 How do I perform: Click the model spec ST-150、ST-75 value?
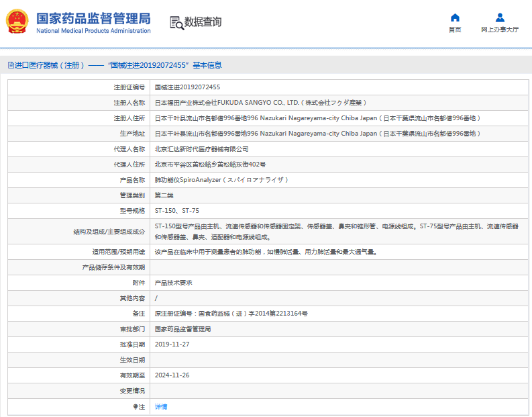point(177,211)
